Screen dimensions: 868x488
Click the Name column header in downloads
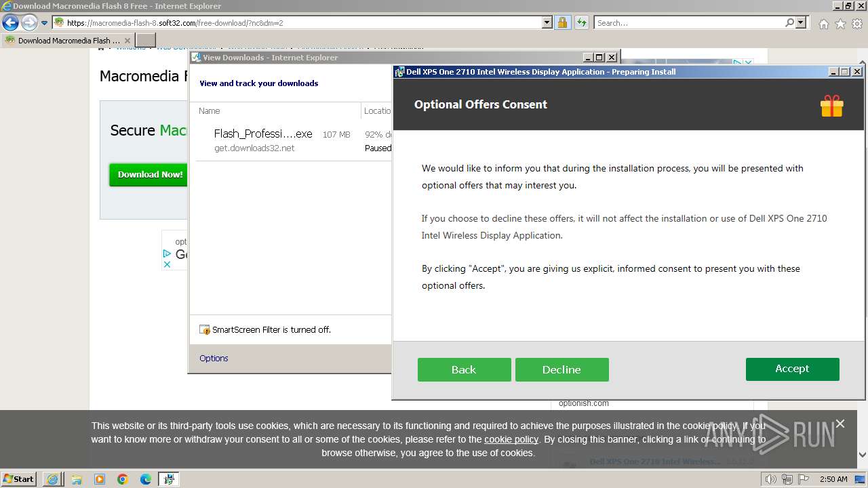coord(209,110)
